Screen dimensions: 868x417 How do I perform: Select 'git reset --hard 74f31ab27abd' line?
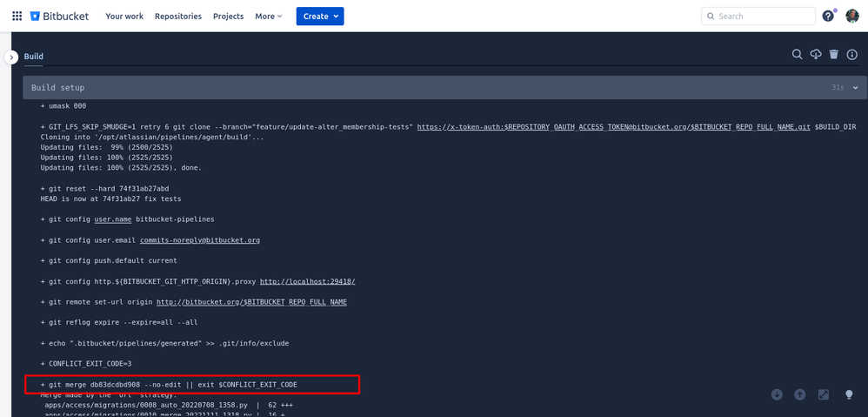[104, 188]
